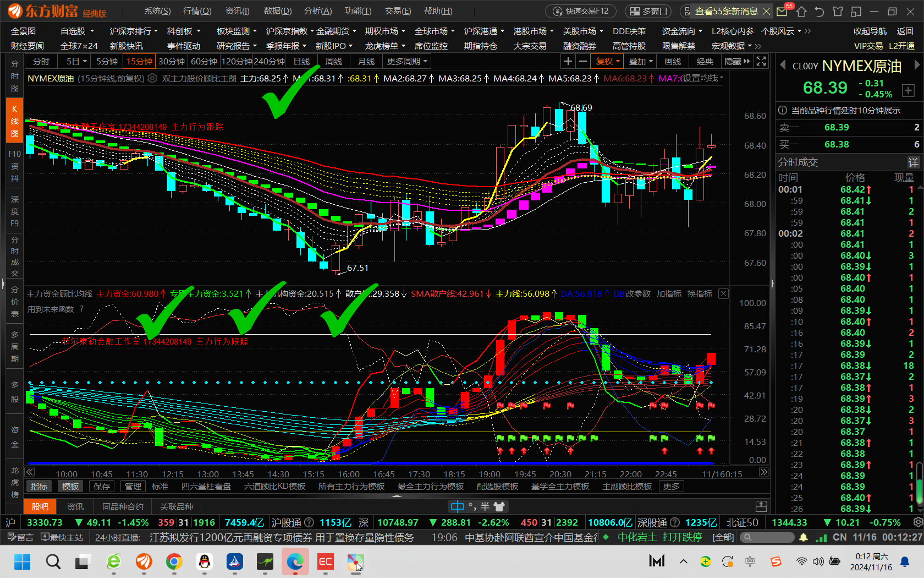Open the 设置均线 dropdown
Screen dimensions: 924x578
703,78
